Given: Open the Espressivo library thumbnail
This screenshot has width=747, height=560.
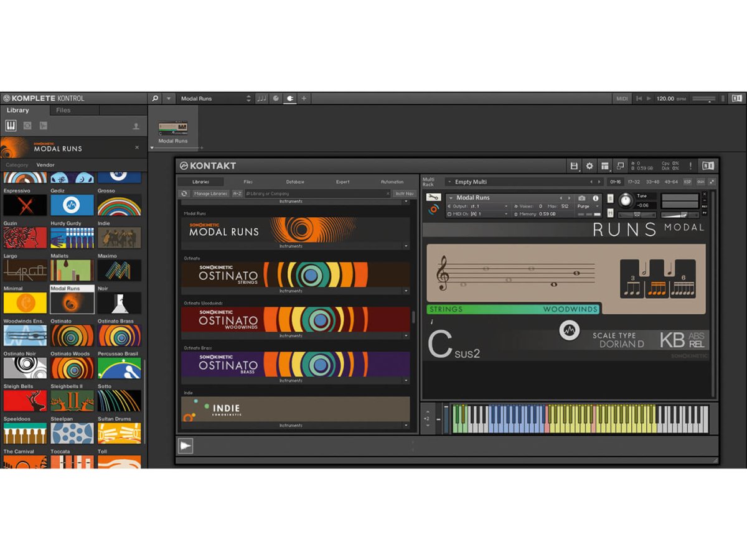Looking at the screenshot, I should coord(25,205).
